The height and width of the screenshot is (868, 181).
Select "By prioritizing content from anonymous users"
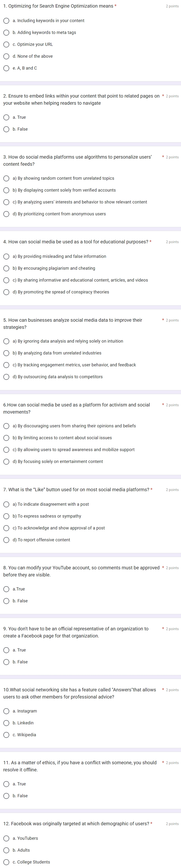(6, 214)
